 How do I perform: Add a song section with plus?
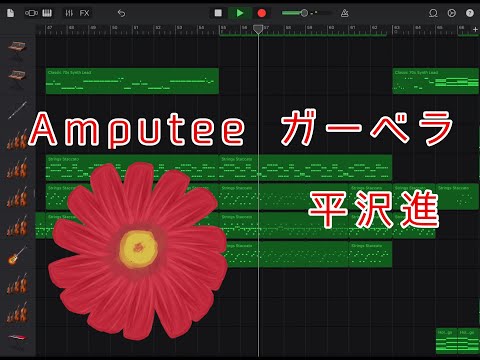pyautogui.click(x=475, y=30)
